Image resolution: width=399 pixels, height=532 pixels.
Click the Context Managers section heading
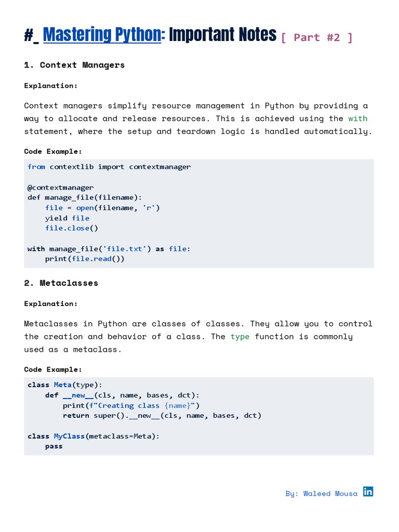click(x=74, y=65)
